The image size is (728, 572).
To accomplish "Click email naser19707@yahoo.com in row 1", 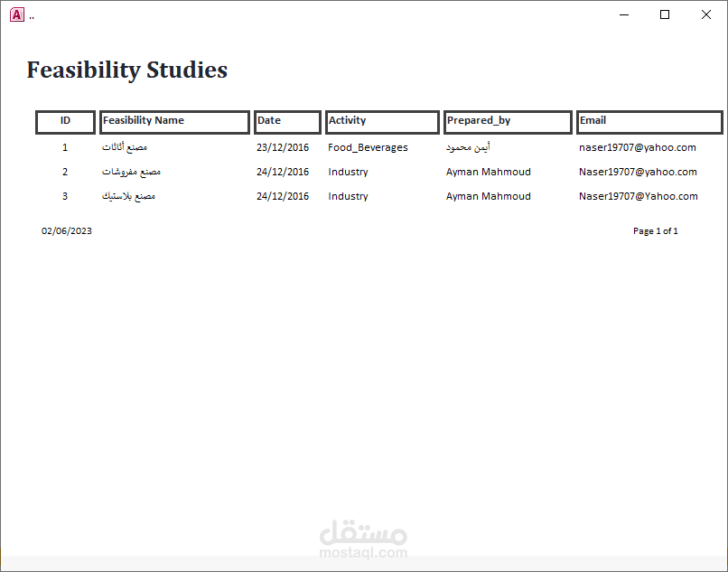I will click(638, 147).
